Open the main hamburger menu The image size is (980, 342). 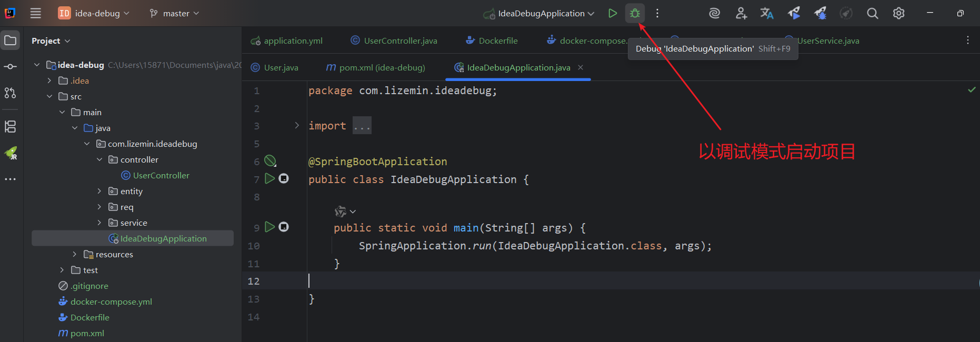35,14
